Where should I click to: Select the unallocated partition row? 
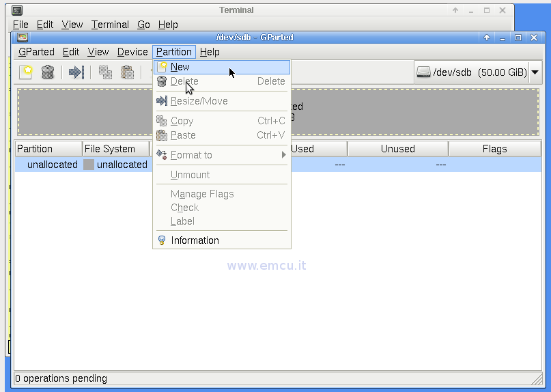[x=278, y=165]
